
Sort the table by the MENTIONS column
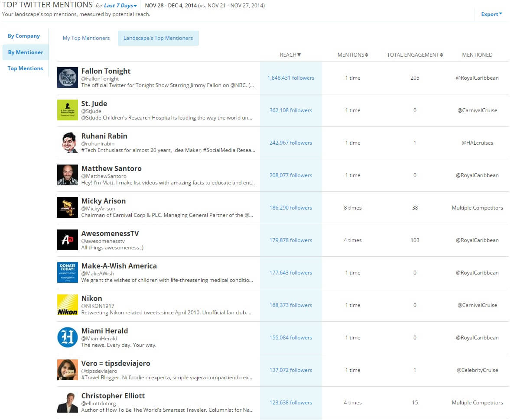(x=353, y=55)
